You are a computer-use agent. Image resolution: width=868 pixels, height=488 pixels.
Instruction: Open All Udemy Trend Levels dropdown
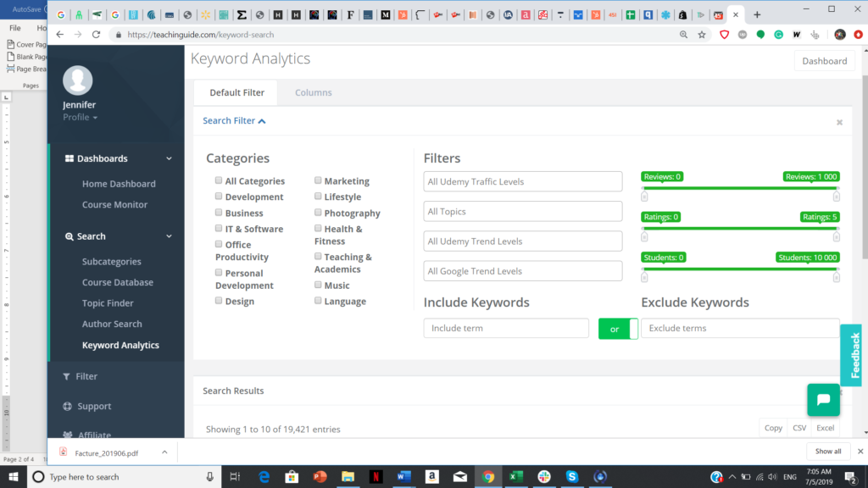point(522,241)
